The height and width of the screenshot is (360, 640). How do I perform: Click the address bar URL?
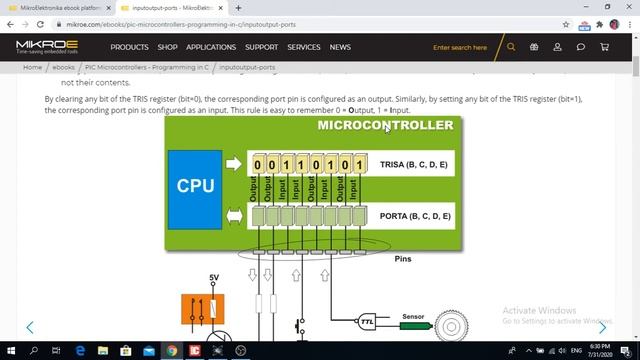(x=181, y=24)
